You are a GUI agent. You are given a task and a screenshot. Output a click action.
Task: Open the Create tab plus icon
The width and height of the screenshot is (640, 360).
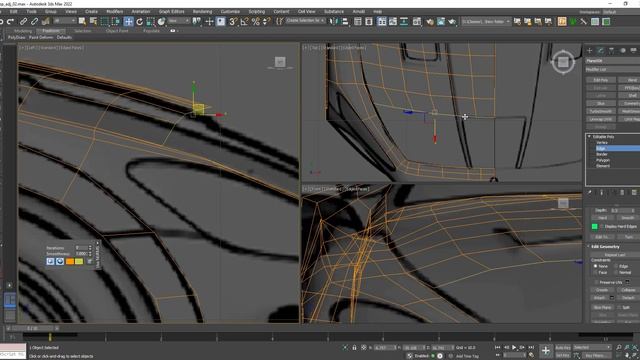click(589, 51)
